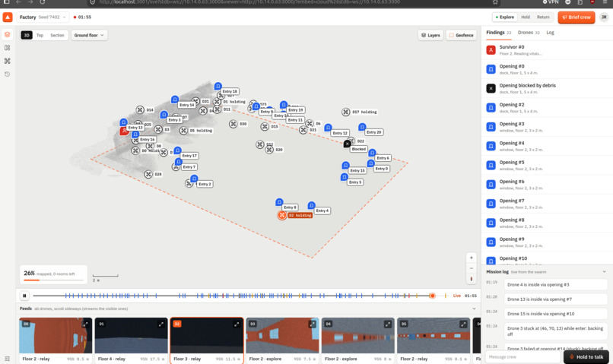Click the Entry 18 pin on map
613x364 pixels.
click(218, 86)
